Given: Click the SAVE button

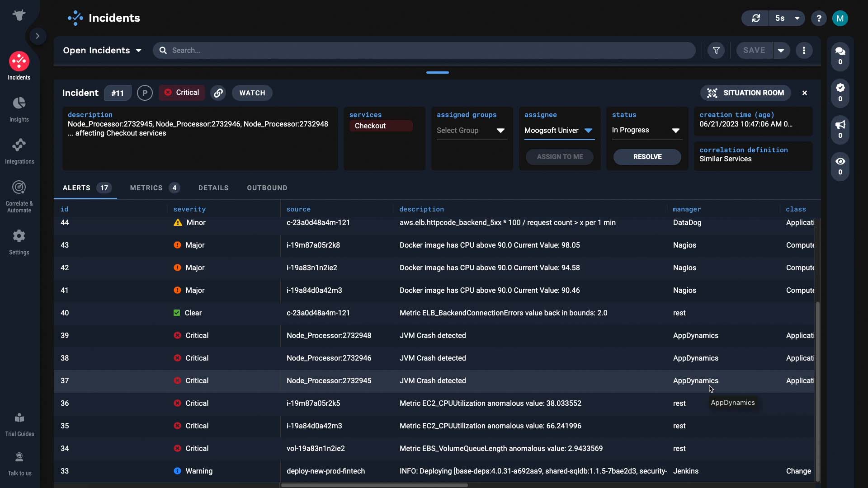Looking at the screenshot, I should tap(754, 50).
